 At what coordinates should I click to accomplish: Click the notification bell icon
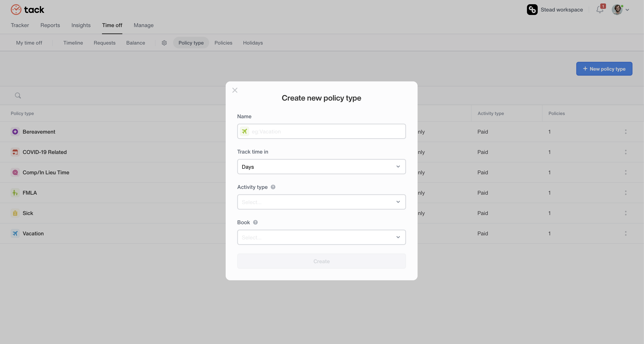pyautogui.click(x=599, y=9)
